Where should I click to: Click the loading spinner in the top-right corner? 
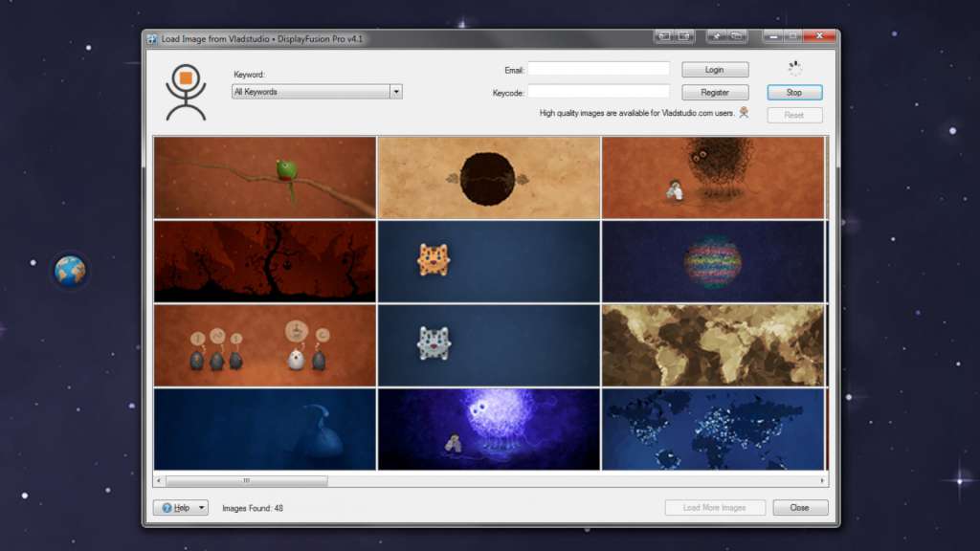793,65
